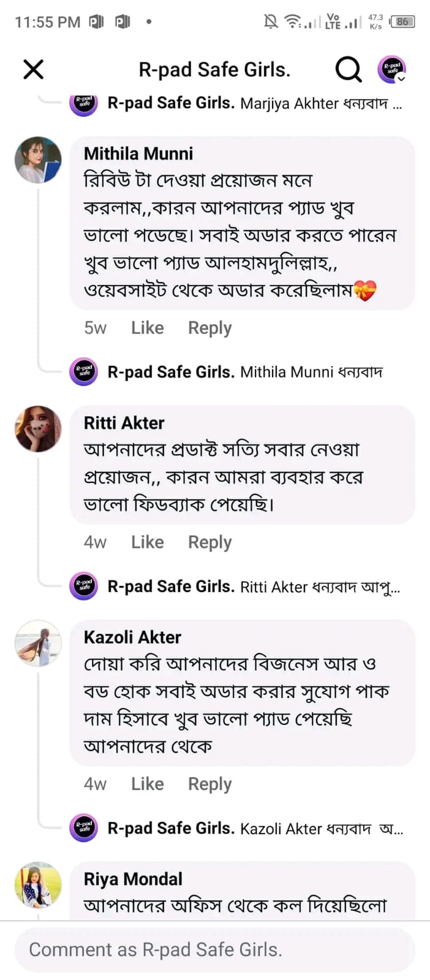The image size is (430, 980).
Task: Open Mithila Munni's profile picture
Action: click(38, 160)
